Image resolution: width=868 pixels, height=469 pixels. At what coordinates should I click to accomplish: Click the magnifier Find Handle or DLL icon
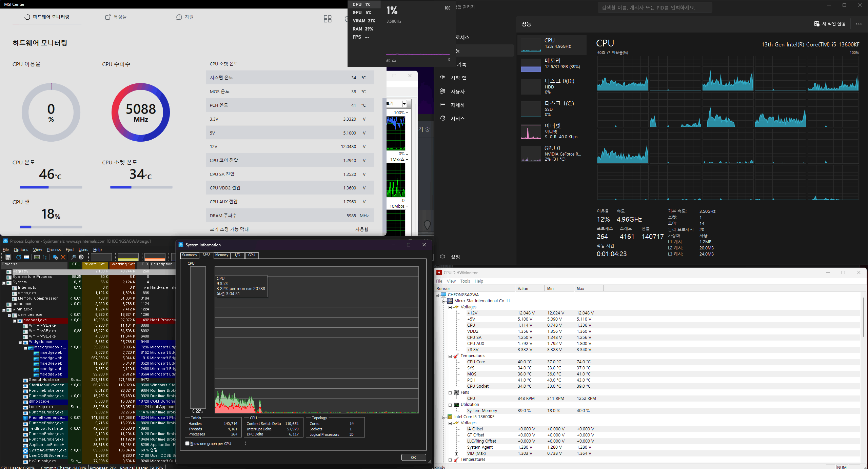(x=73, y=257)
